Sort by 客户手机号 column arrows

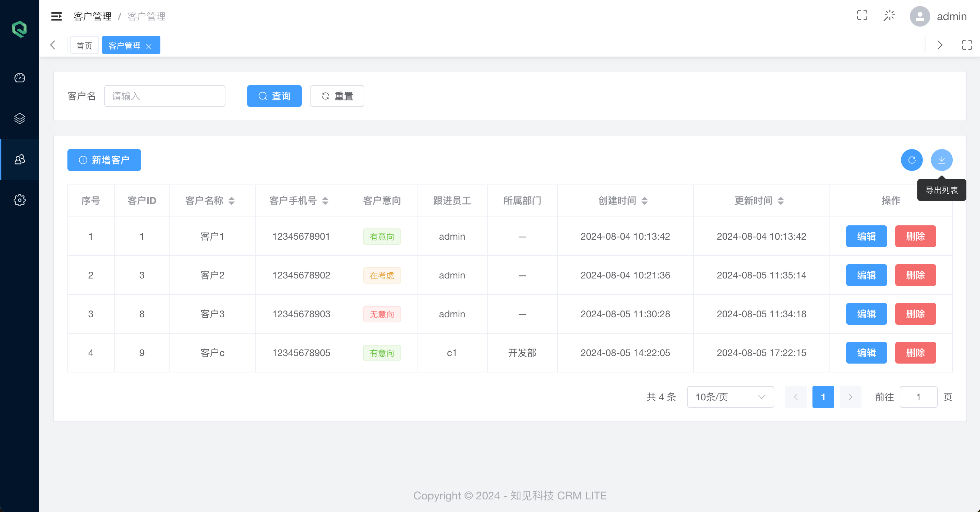(x=325, y=201)
